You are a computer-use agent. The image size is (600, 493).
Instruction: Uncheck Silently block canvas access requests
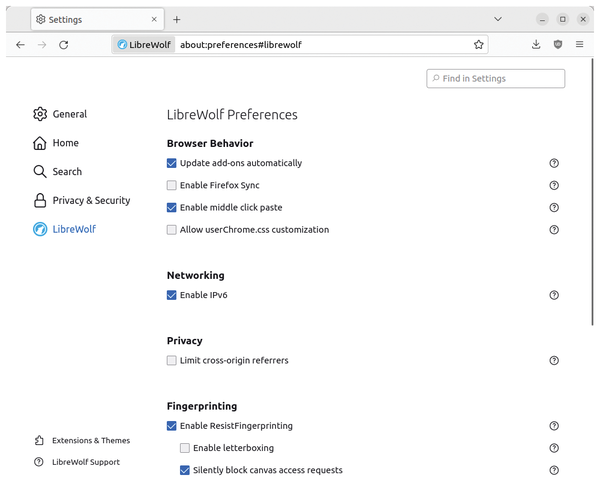184,470
